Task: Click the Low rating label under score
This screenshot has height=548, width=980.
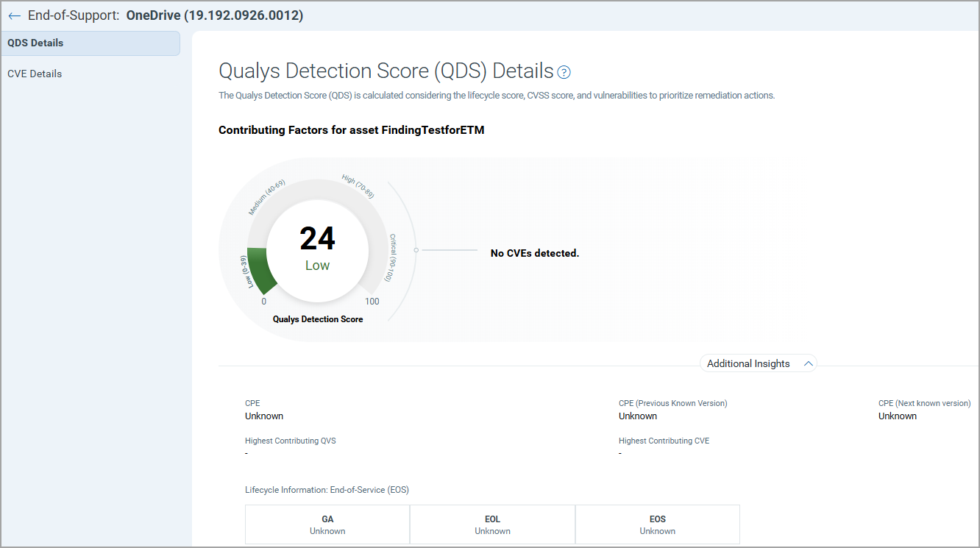Action: tap(317, 266)
